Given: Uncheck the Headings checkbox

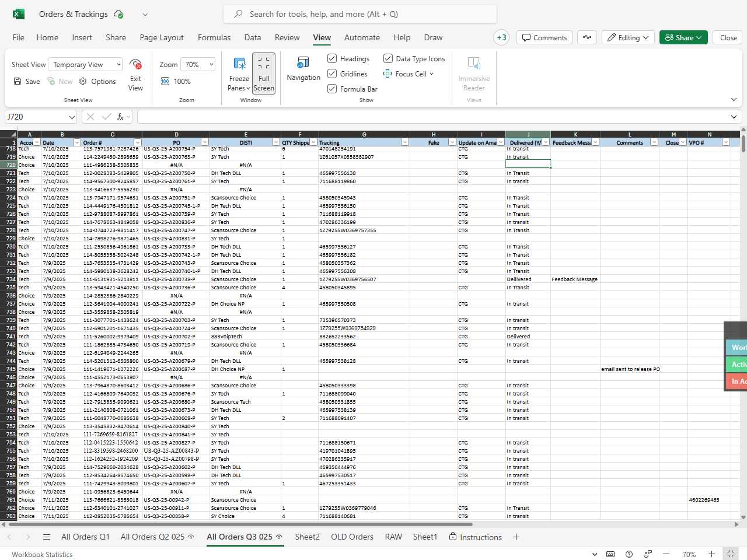Looking at the screenshot, I should 332,58.
